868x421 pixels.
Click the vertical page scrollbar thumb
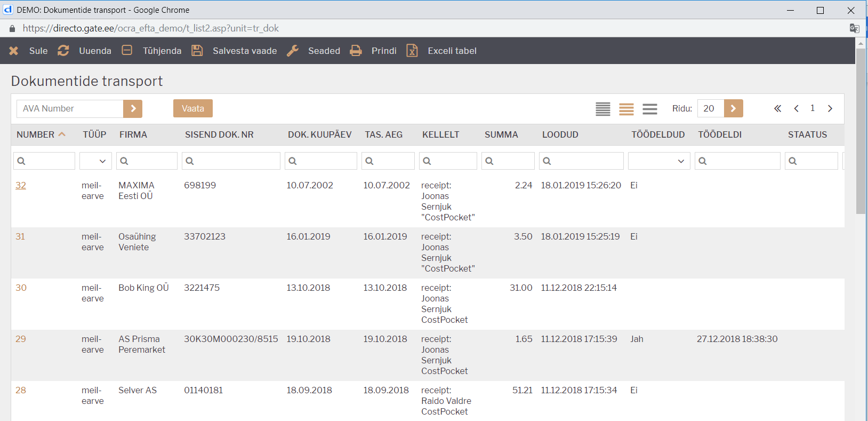point(861,131)
